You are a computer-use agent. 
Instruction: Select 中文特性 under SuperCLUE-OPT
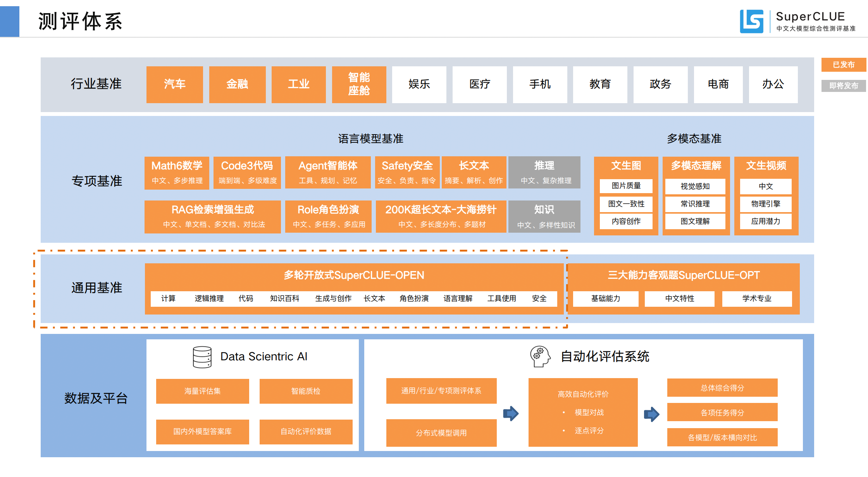click(x=679, y=299)
